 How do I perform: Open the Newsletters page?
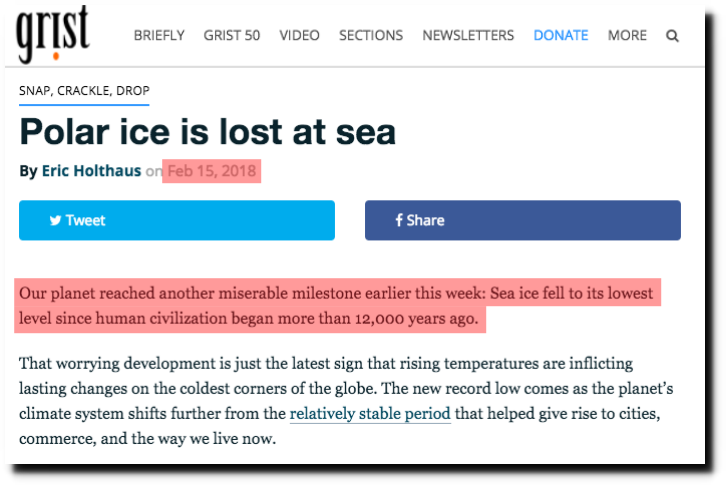(468, 35)
